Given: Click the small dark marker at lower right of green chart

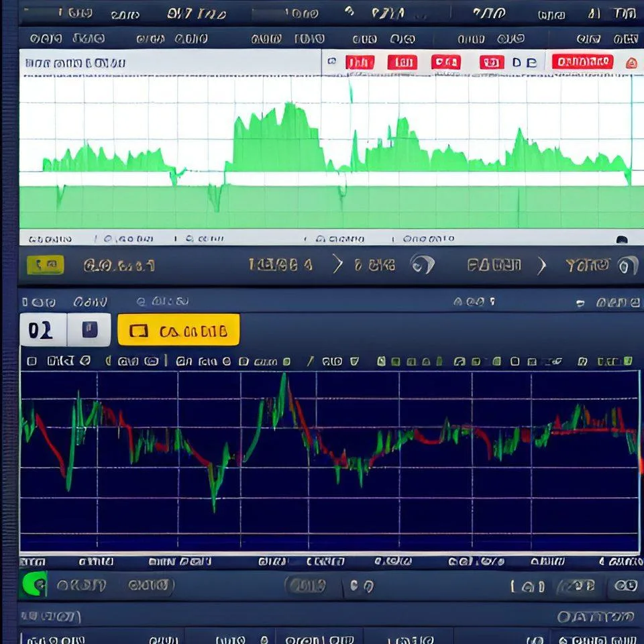Looking at the screenshot, I should [622, 239].
